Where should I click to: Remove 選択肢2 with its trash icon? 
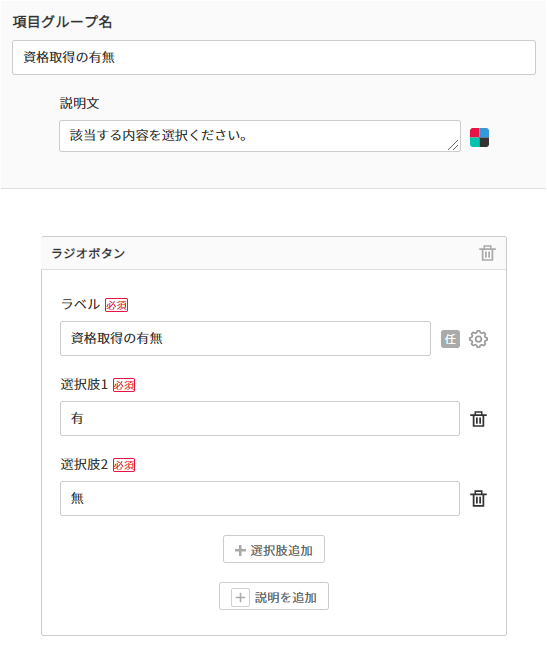[478, 498]
